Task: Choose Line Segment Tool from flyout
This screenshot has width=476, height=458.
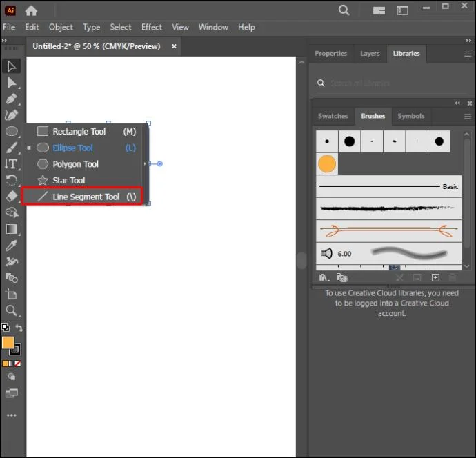Action: tap(83, 197)
